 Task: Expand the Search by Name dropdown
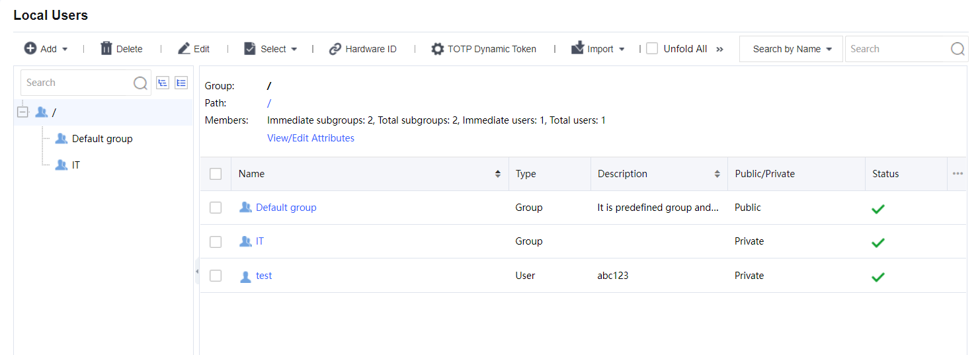pos(792,49)
